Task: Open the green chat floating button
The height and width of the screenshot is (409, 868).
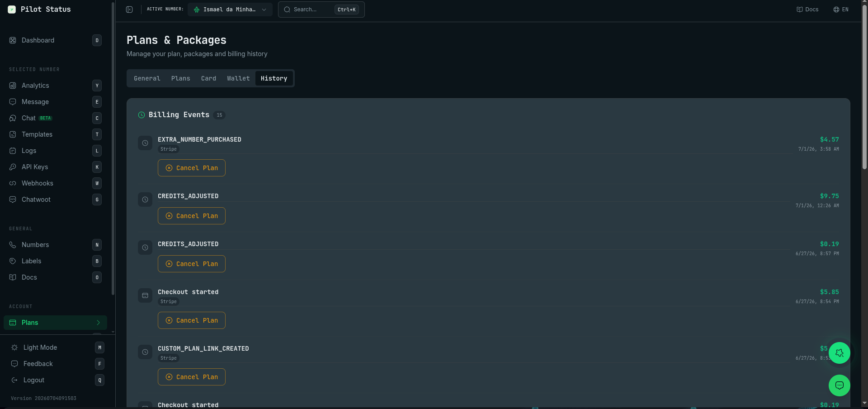Action: (x=840, y=385)
